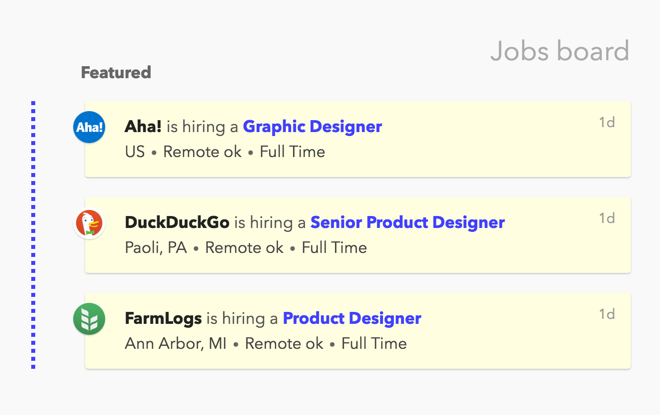Select the Ann Arbor, MI location details

pyautogui.click(x=265, y=343)
